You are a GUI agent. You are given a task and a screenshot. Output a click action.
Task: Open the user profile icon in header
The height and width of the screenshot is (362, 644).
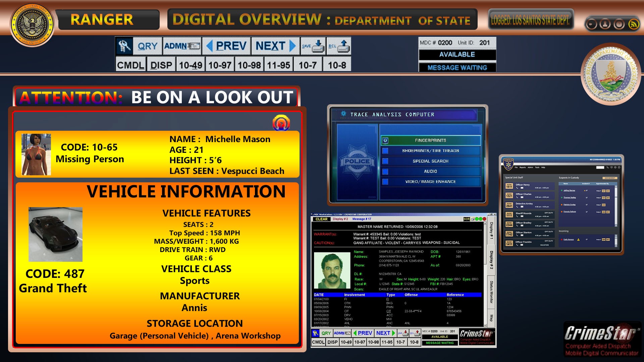(x=605, y=24)
